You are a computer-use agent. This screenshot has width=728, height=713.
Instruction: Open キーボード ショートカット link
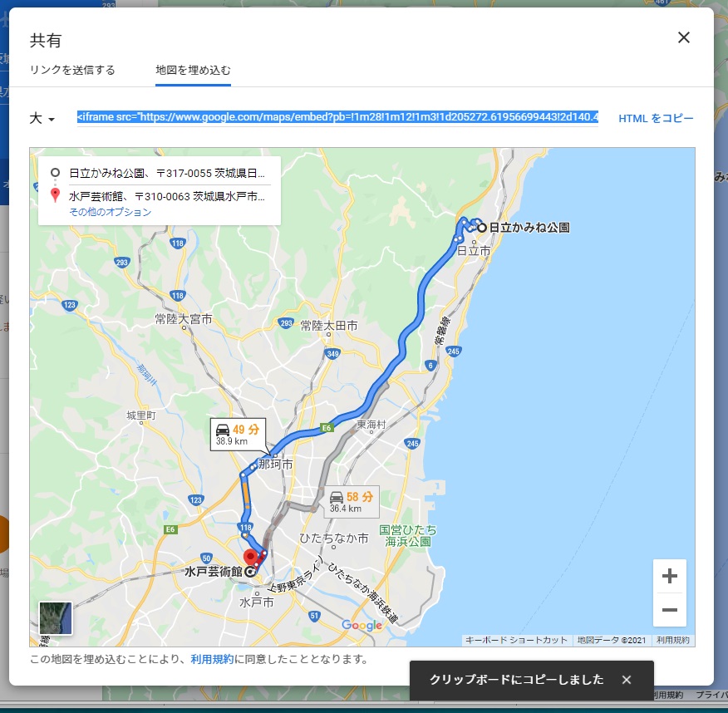[x=516, y=640]
